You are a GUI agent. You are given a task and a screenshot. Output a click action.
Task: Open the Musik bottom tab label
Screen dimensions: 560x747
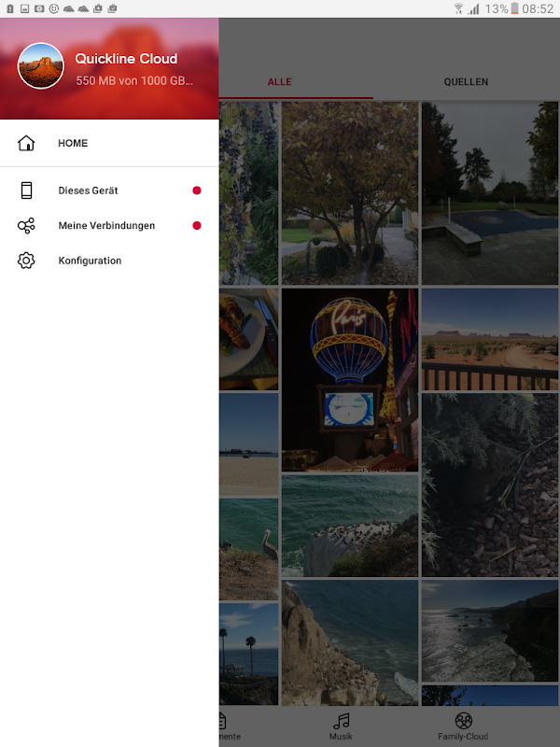(x=341, y=737)
